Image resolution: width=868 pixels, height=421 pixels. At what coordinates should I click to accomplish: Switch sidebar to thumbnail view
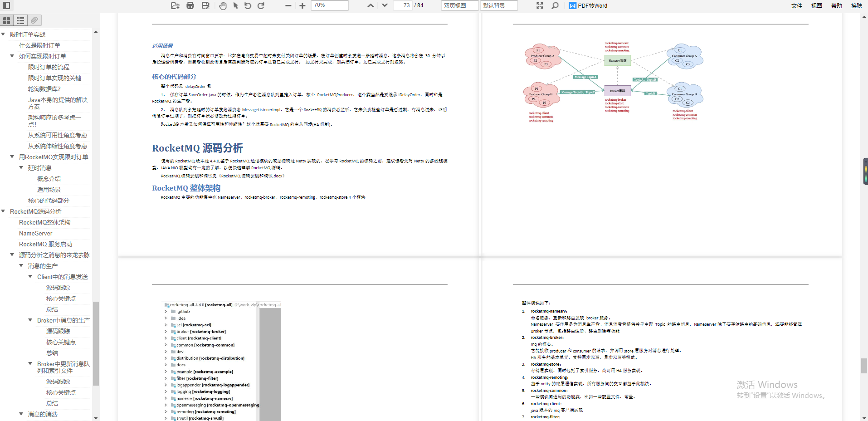click(x=7, y=20)
